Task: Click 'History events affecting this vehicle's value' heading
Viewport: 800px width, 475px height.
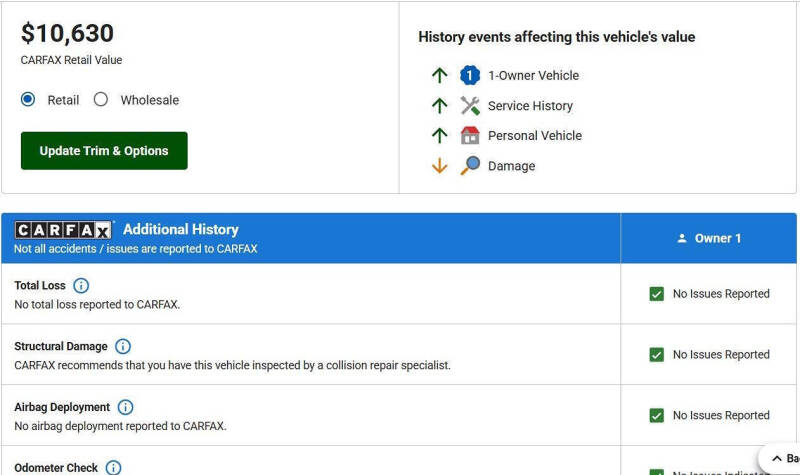Action: [557, 37]
